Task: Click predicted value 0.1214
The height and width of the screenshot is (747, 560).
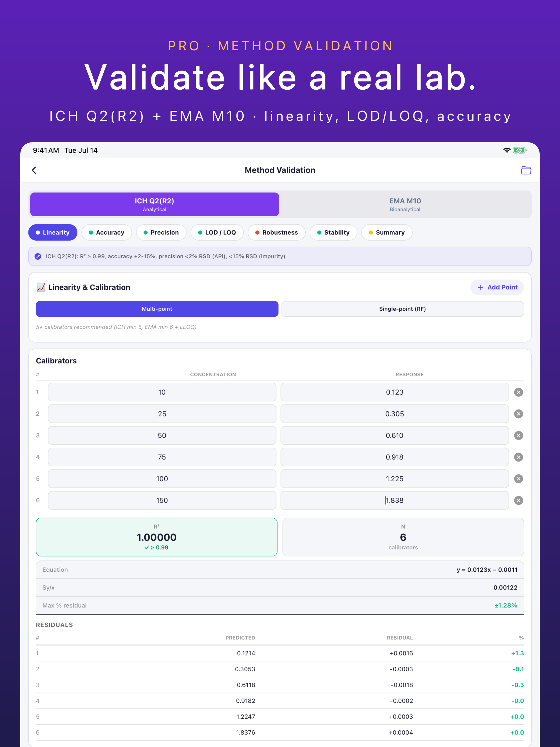Action: click(246, 653)
